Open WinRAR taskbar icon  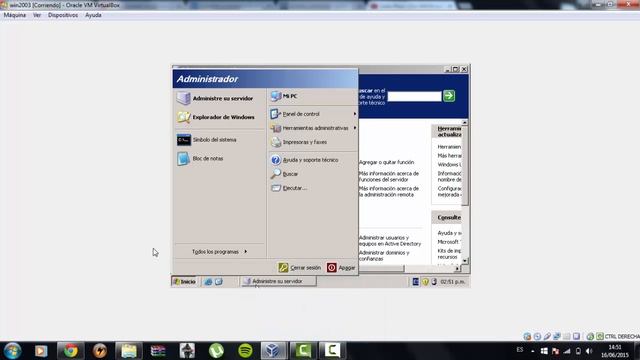(x=158, y=351)
